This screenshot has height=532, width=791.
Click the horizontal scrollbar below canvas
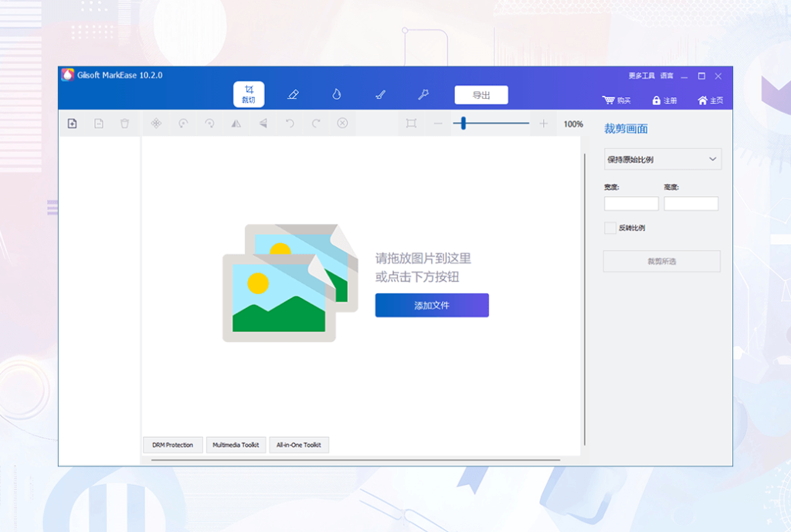tap(355, 460)
